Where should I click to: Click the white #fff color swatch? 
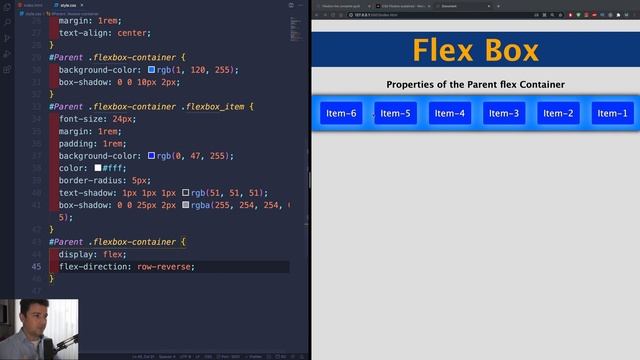coord(98,168)
